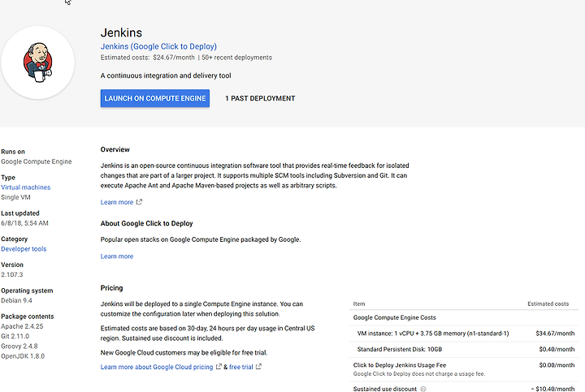Click the Package contents label
Screen dimensions: 585x392
tap(28, 317)
